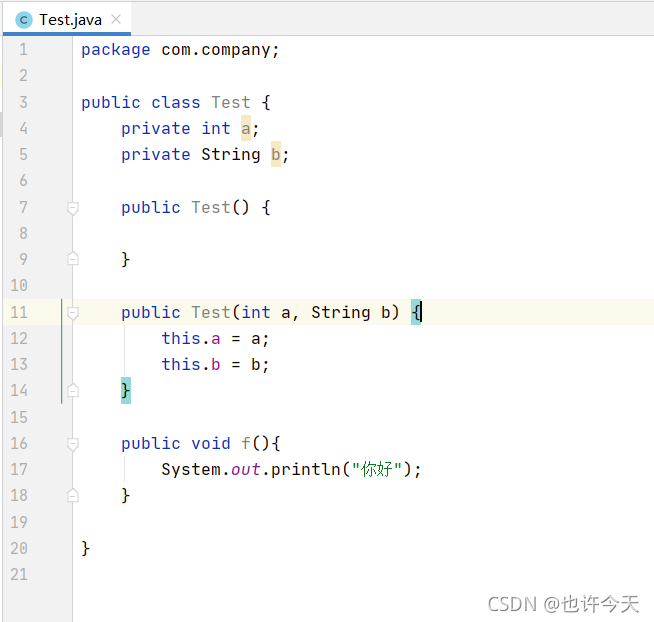Click the string "你好" on line 17
The height and width of the screenshot is (622, 654).
tap(377, 469)
